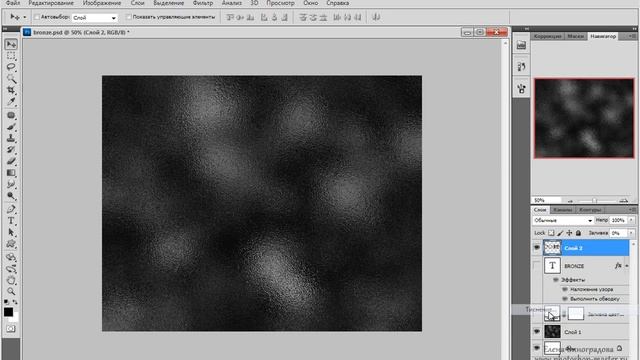Select the Brush tool
Screen dimensions: 640x360
click(11, 127)
